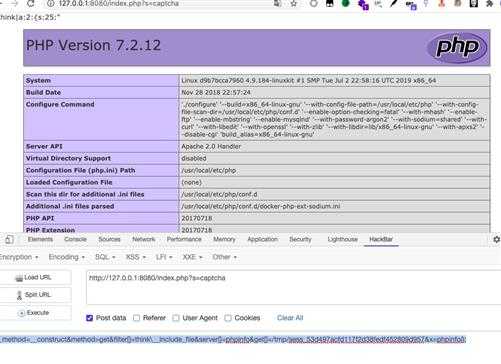Click the Execute button
The image size is (501, 364).
click(35, 313)
